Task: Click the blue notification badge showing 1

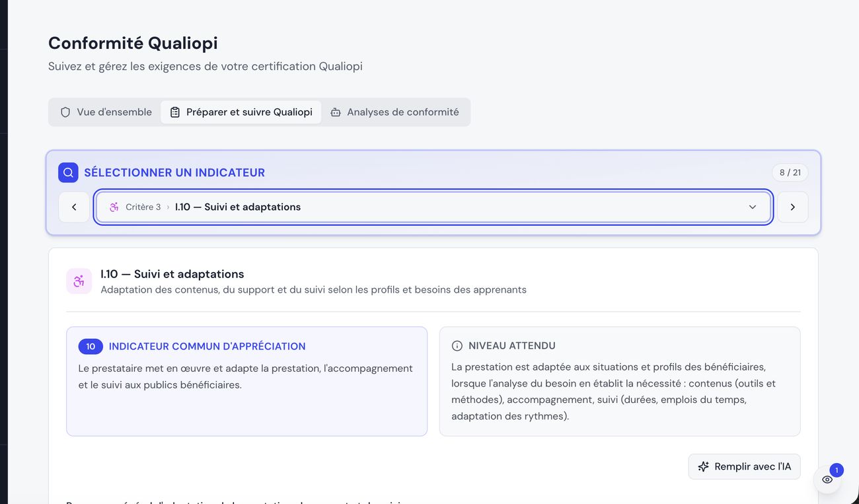Action: pos(837,470)
